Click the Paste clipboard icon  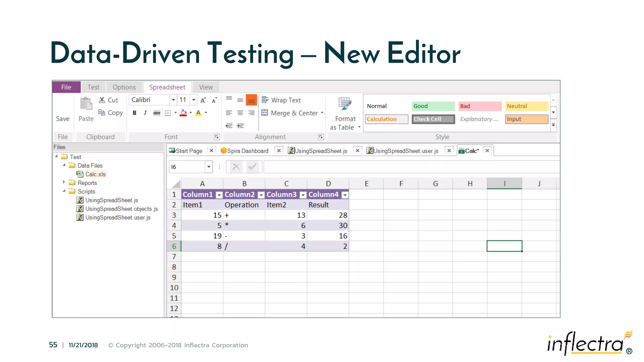(x=86, y=104)
